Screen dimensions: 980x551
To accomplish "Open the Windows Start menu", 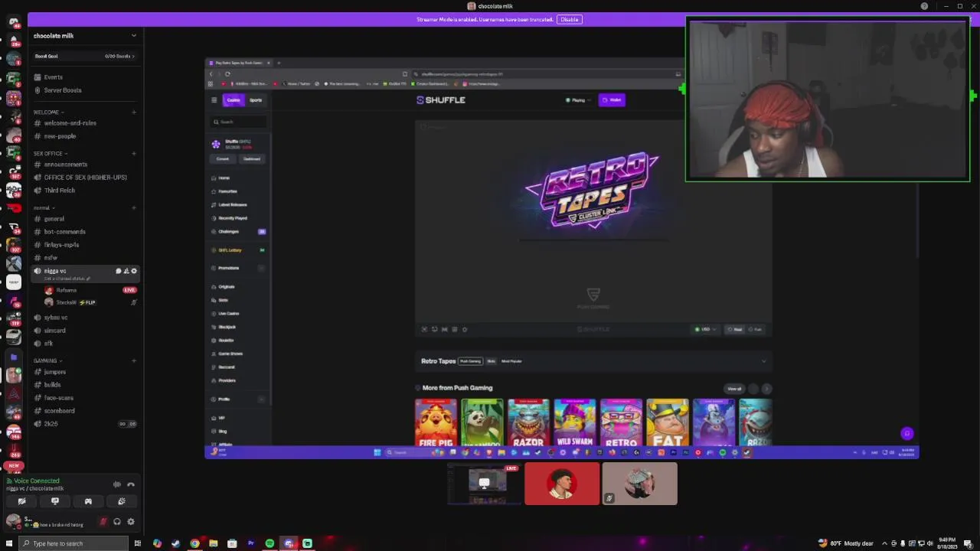I will pyautogui.click(x=8, y=543).
